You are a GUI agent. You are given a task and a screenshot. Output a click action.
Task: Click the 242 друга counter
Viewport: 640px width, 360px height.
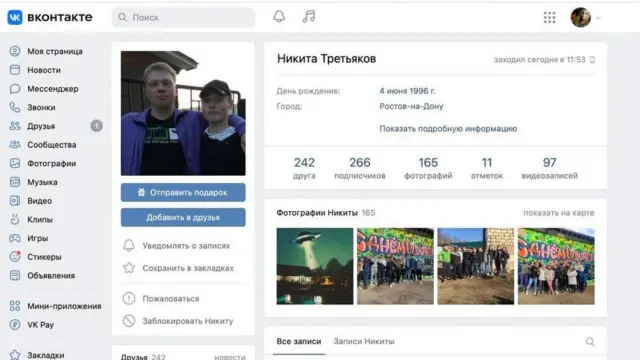click(304, 168)
